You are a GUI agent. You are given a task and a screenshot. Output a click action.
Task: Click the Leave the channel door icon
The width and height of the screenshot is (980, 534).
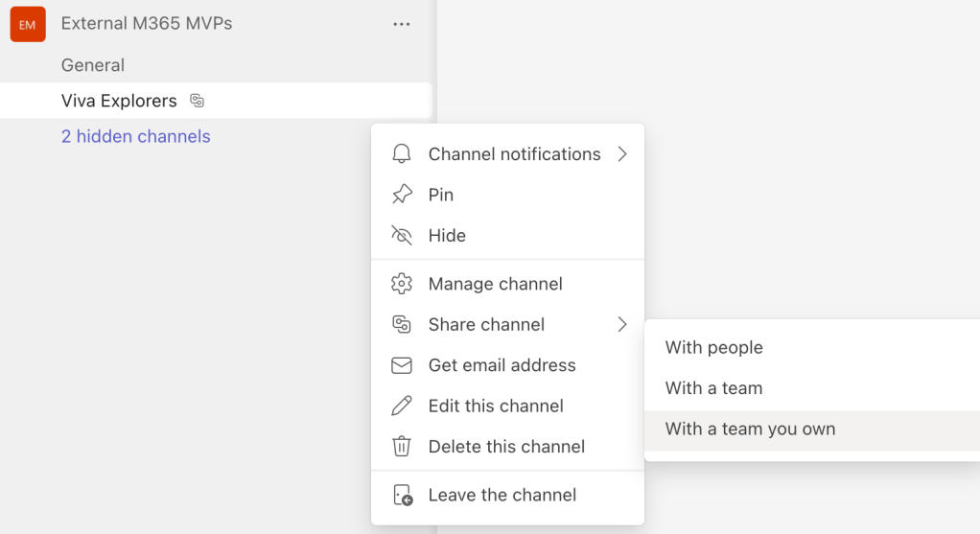tap(402, 496)
